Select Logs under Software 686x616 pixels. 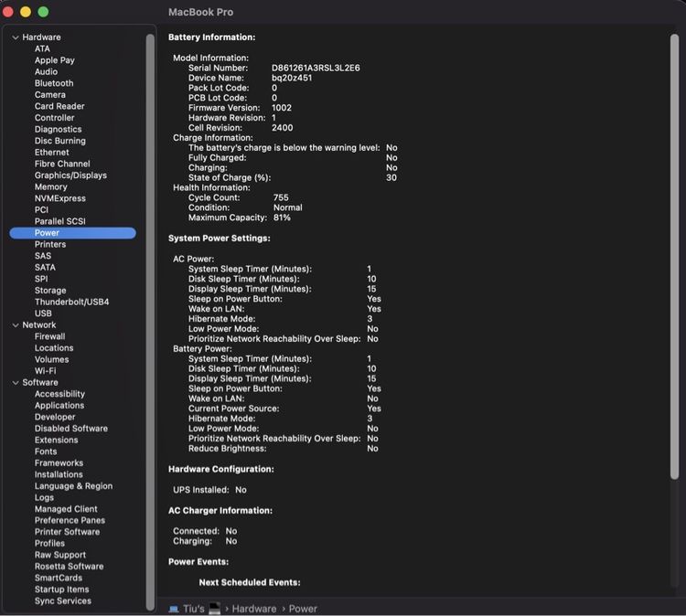tap(44, 497)
